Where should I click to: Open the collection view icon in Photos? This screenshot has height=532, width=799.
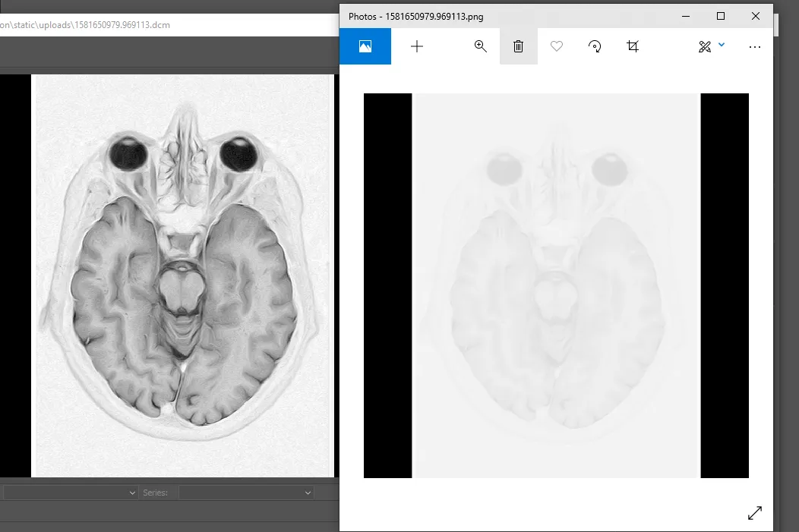(365, 46)
